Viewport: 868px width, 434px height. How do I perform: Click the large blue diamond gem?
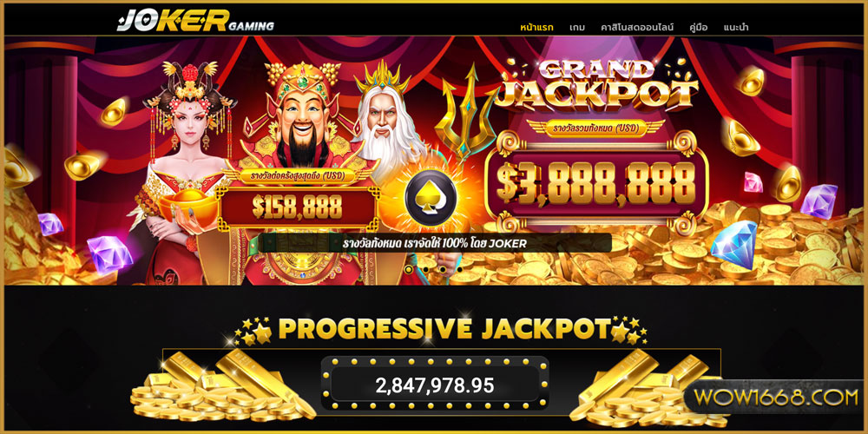coord(733,246)
